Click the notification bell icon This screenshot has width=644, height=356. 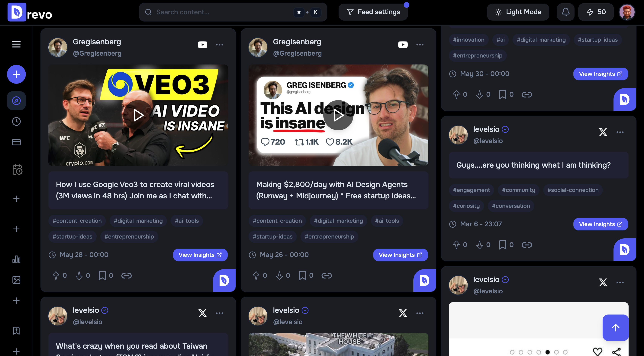(565, 12)
